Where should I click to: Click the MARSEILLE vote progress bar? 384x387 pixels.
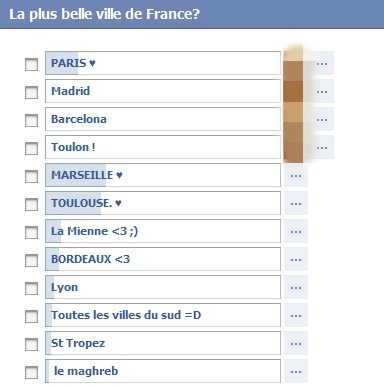click(163, 175)
